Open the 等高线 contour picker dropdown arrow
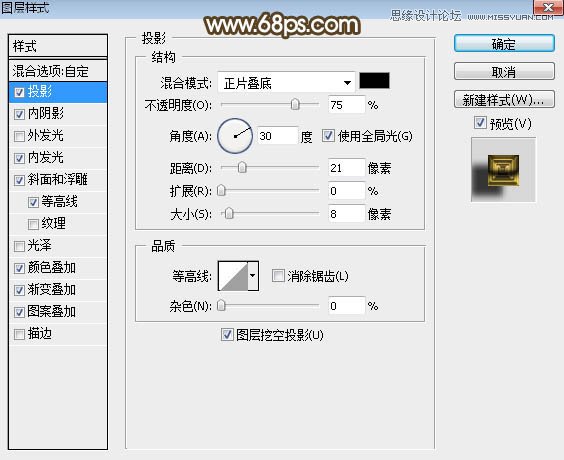564x460 pixels. (253, 276)
